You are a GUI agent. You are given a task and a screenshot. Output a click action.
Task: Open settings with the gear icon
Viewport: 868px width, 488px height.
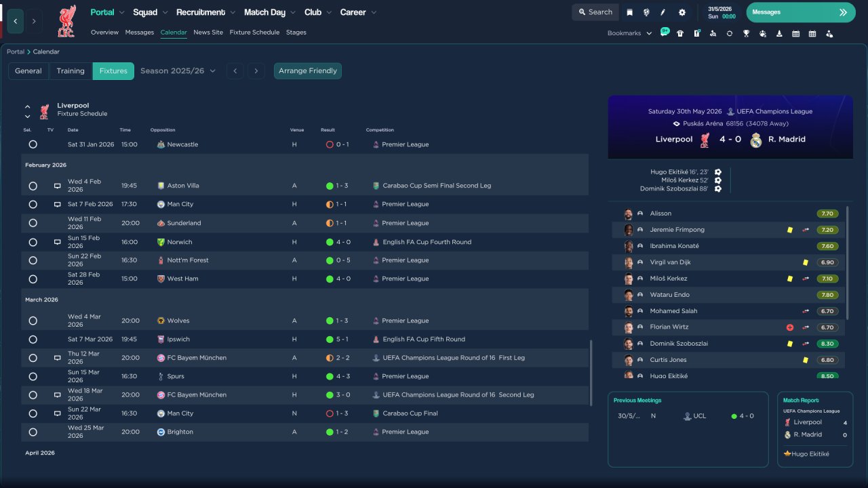coord(682,12)
